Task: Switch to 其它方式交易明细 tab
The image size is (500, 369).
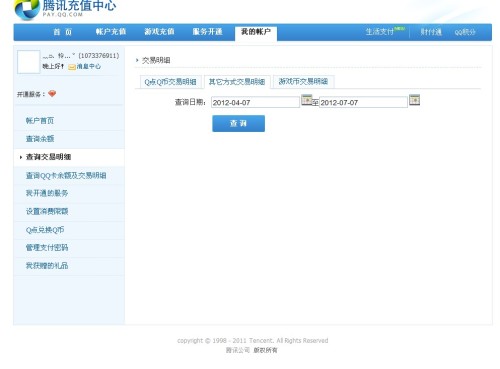Action: click(237, 82)
